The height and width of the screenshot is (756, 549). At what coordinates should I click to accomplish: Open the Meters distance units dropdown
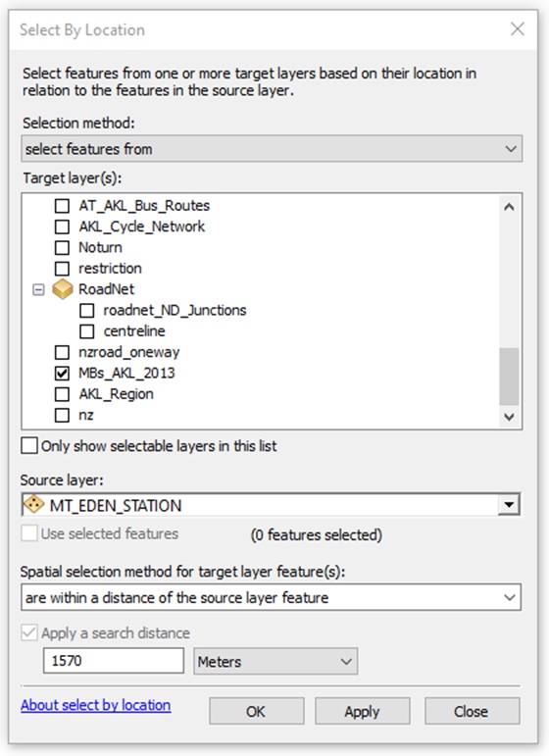pyautogui.click(x=275, y=661)
